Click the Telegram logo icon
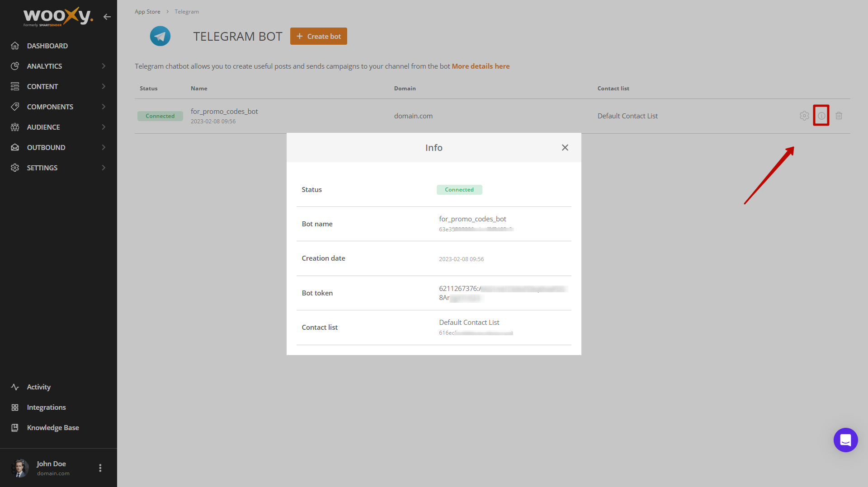Screen dimensions: 868x487 pyautogui.click(x=160, y=36)
